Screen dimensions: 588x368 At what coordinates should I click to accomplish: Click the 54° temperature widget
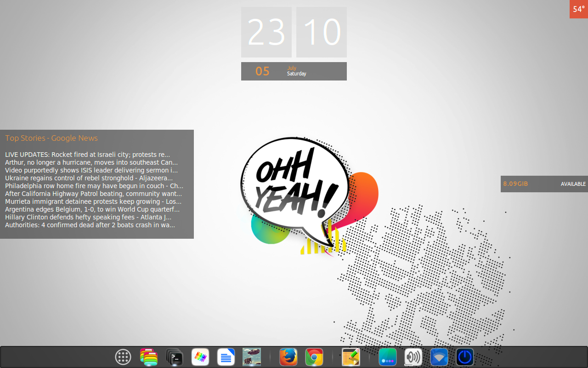579,9
